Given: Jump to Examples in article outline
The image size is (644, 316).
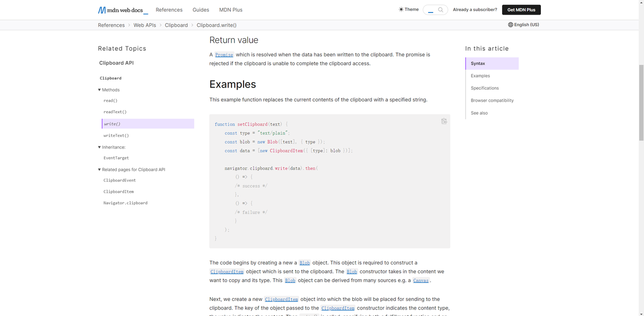Looking at the screenshot, I should (x=480, y=75).
